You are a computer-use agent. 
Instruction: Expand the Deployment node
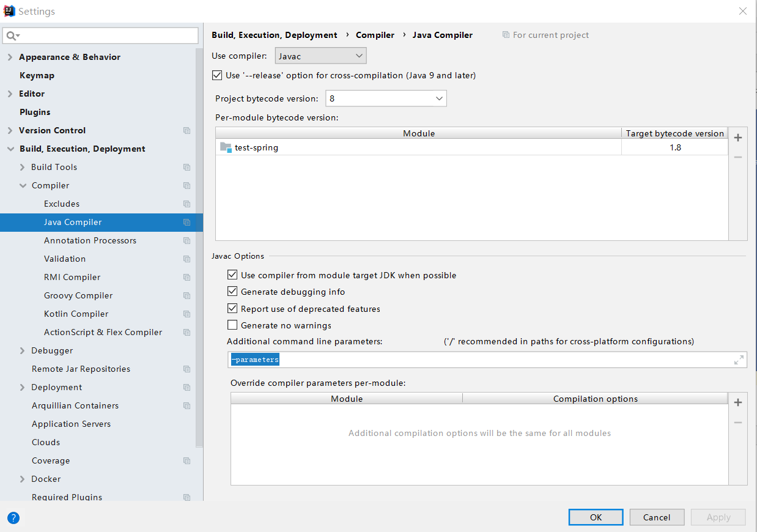[23, 387]
